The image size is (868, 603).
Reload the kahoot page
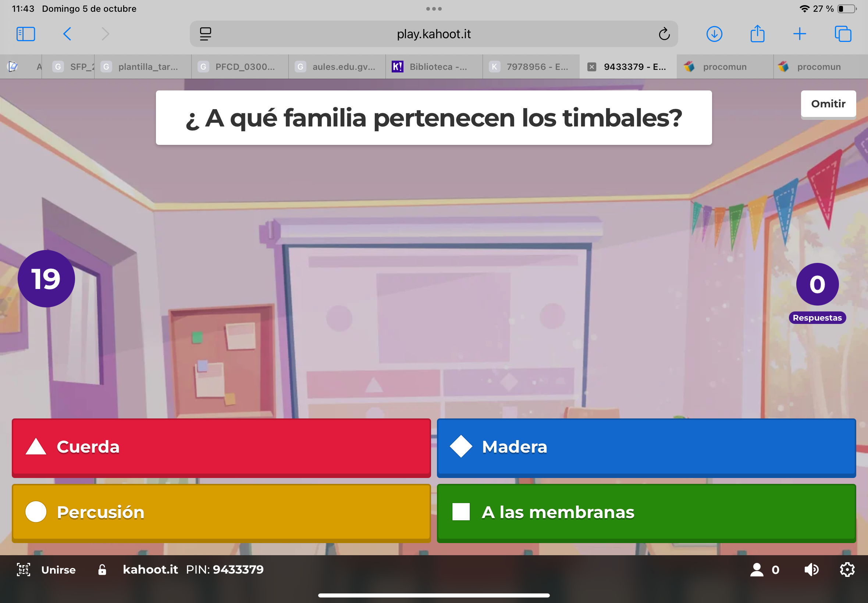tap(664, 34)
